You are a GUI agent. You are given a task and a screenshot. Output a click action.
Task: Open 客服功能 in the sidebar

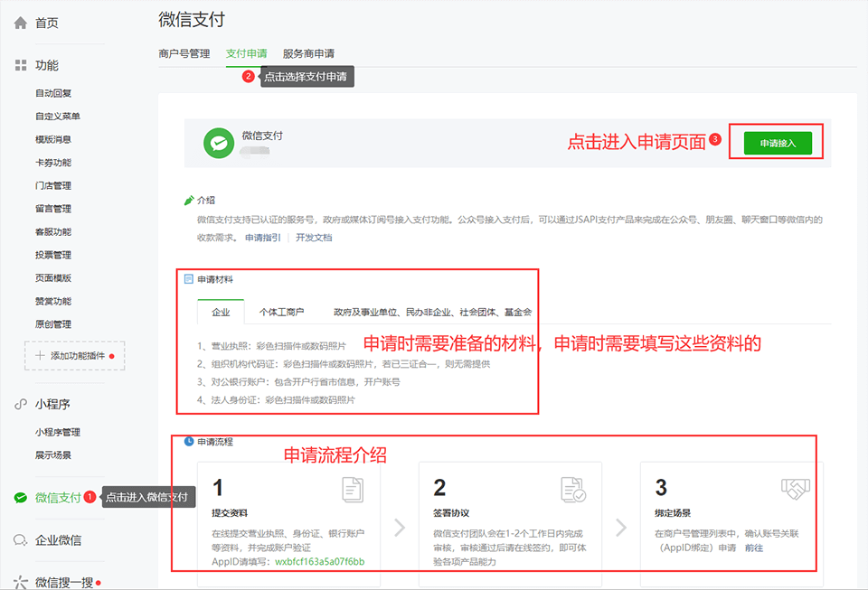pos(53,231)
